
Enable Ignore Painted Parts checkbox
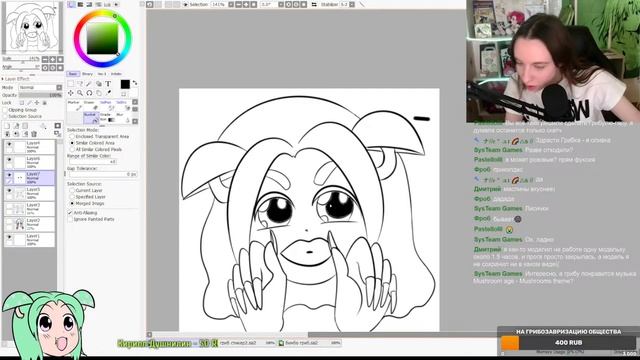click(x=70, y=219)
